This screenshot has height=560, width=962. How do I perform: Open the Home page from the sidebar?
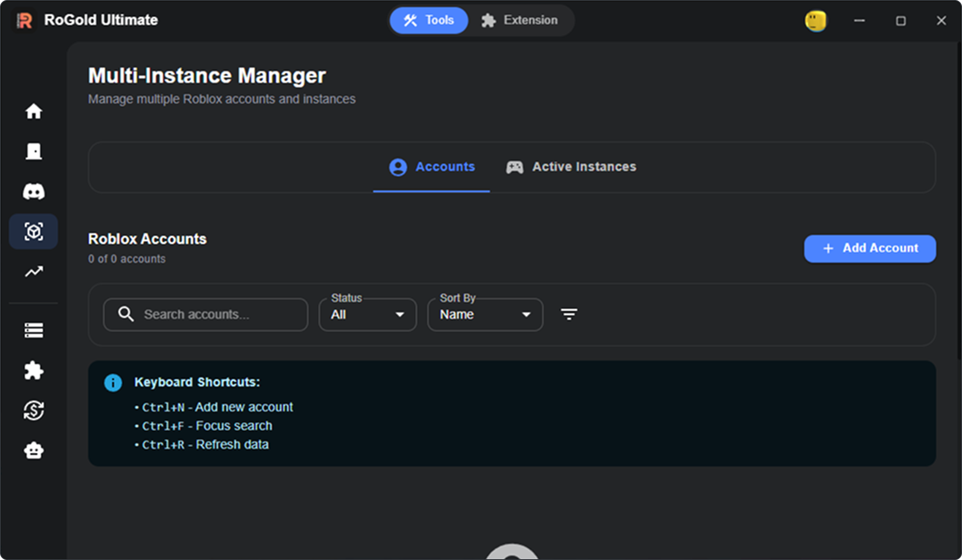pos(33,111)
